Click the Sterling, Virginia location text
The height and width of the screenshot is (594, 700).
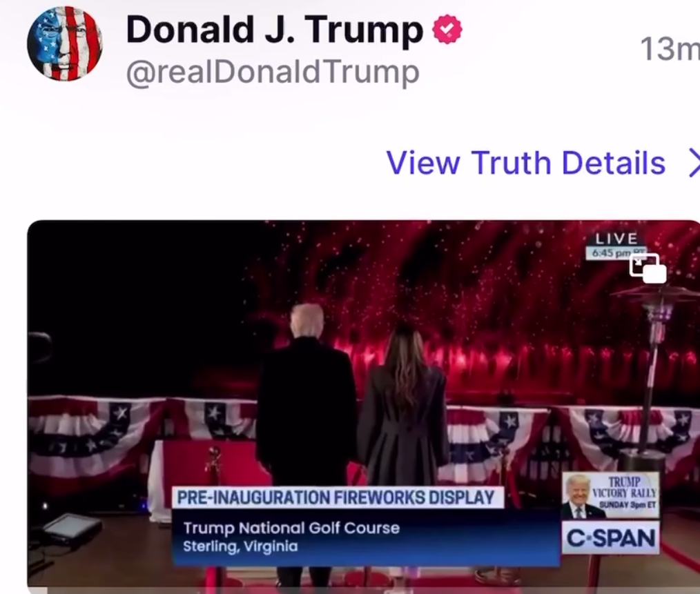(x=240, y=546)
